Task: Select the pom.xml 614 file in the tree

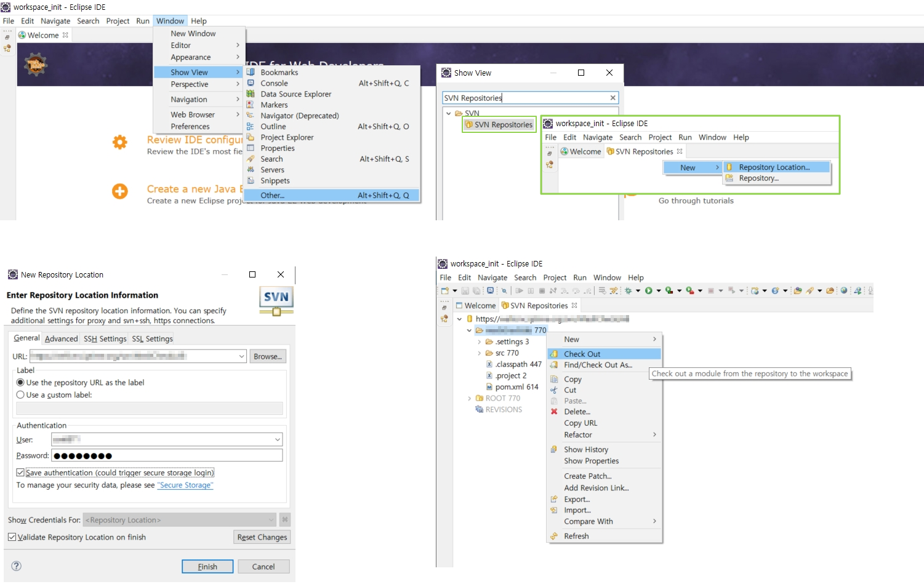Action: pyautogui.click(x=512, y=387)
